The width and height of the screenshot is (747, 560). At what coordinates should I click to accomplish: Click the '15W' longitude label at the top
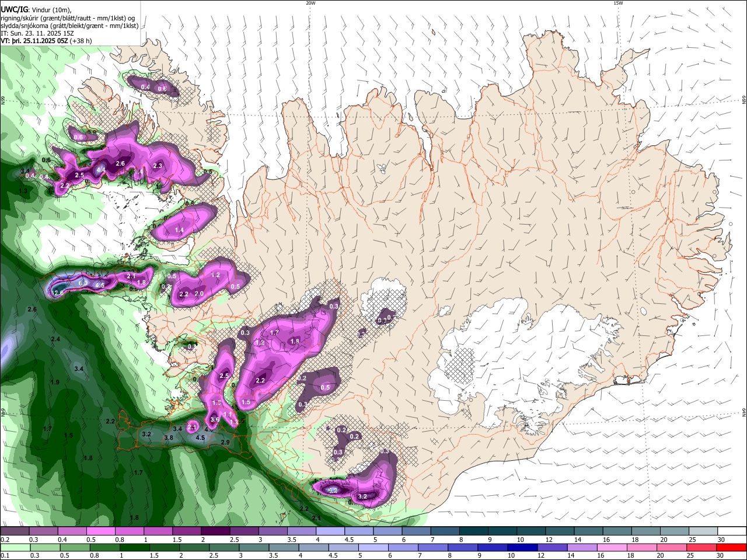617,3
